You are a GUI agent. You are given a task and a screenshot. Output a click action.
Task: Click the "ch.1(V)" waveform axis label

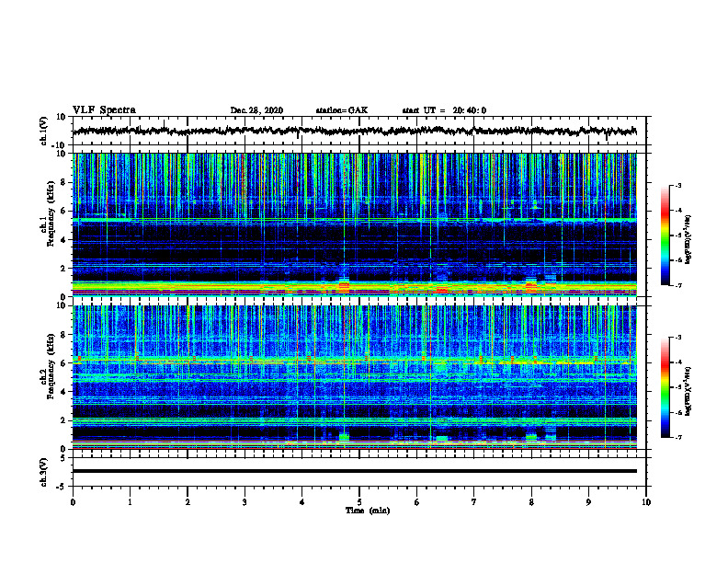tap(44, 131)
